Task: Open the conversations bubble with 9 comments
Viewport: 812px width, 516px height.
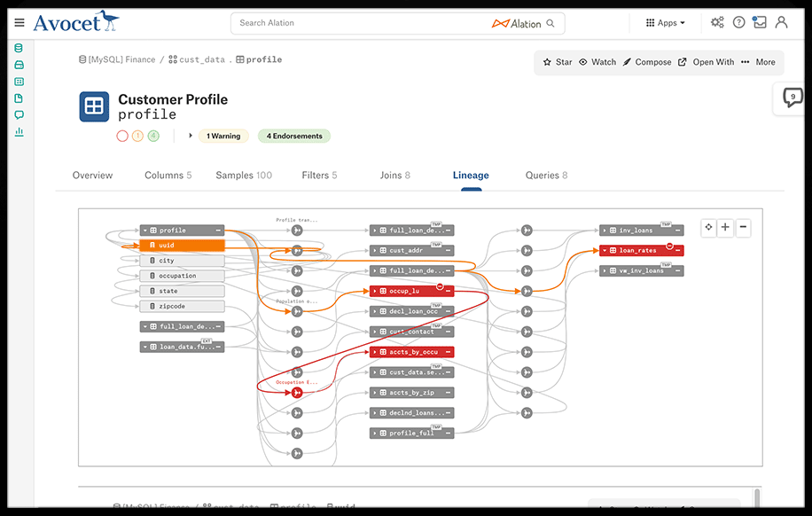Action: pos(793,98)
